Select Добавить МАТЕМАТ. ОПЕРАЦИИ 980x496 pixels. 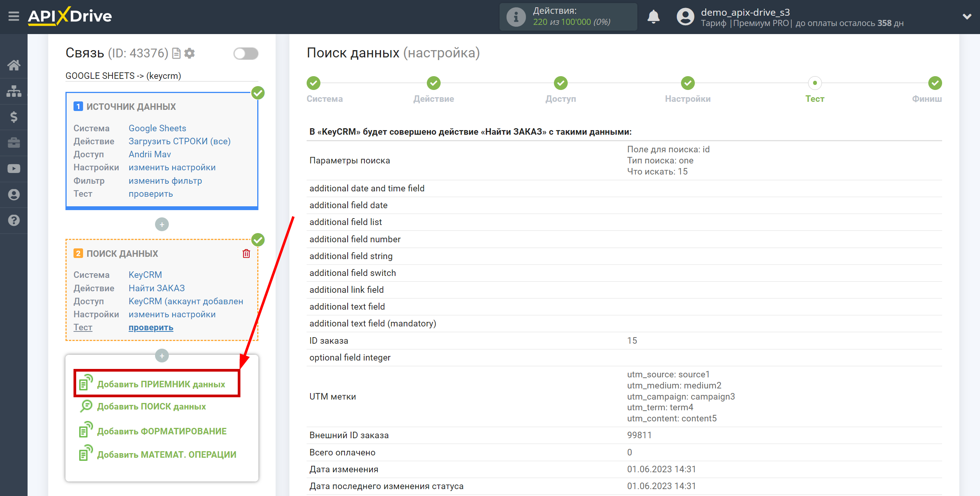(167, 455)
